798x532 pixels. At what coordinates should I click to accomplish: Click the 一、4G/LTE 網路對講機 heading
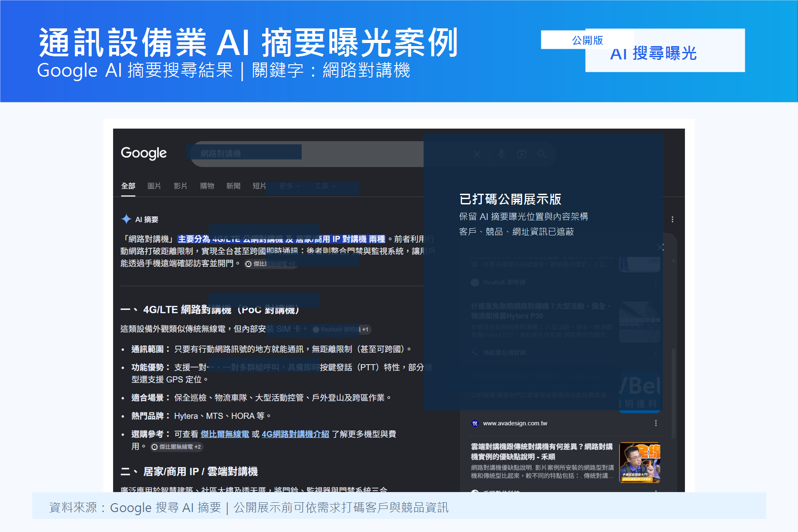coord(210,309)
